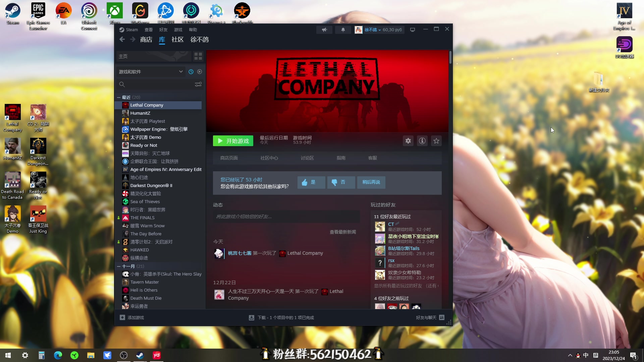This screenshot has height=362, width=644.
Task: Go back with the left arrow
Action: pos(122,40)
